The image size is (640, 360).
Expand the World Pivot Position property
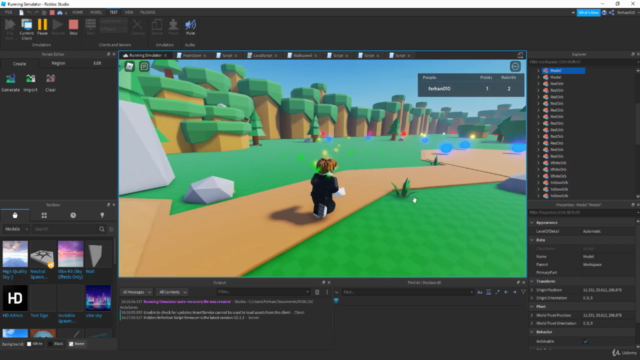(532, 315)
